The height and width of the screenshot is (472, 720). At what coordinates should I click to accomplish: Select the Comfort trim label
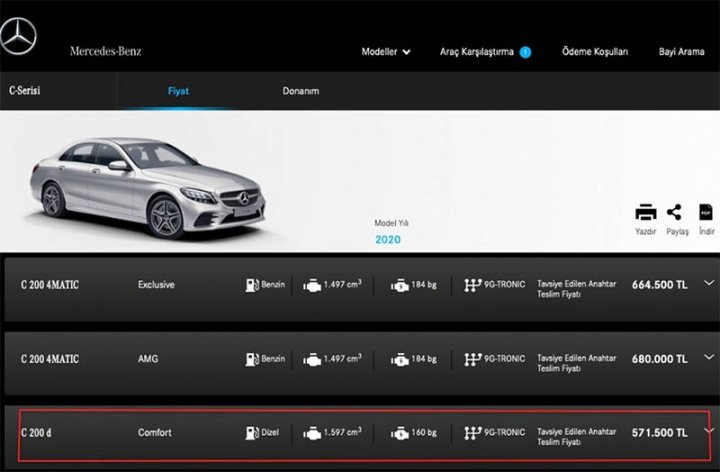155,433
